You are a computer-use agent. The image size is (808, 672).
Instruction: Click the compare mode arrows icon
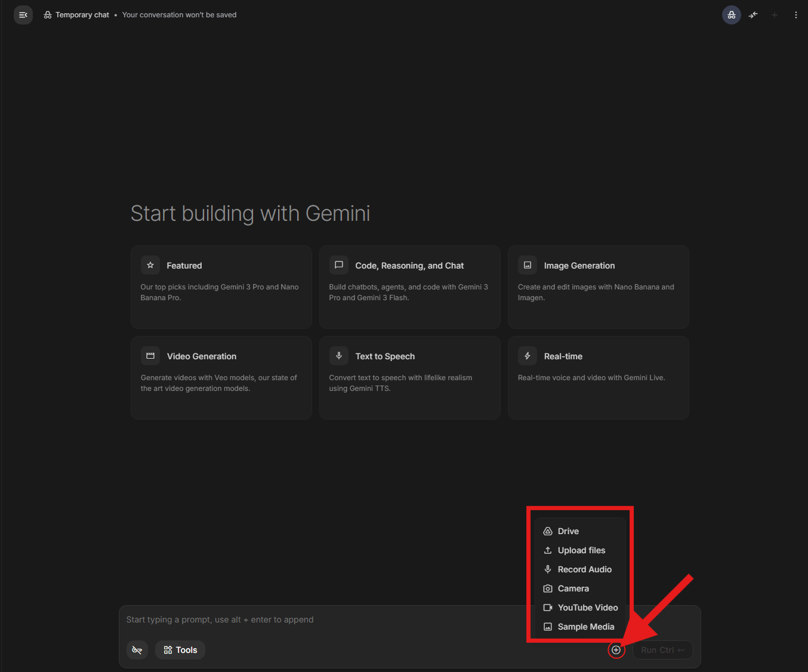(x=753, y=15)
